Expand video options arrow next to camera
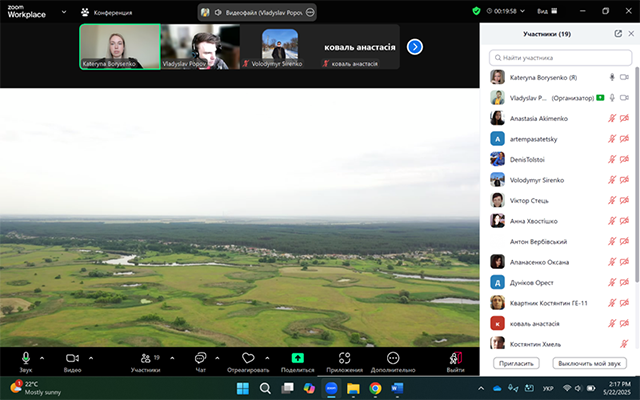The width and height of the screenshot is (640, 400). 90,357
